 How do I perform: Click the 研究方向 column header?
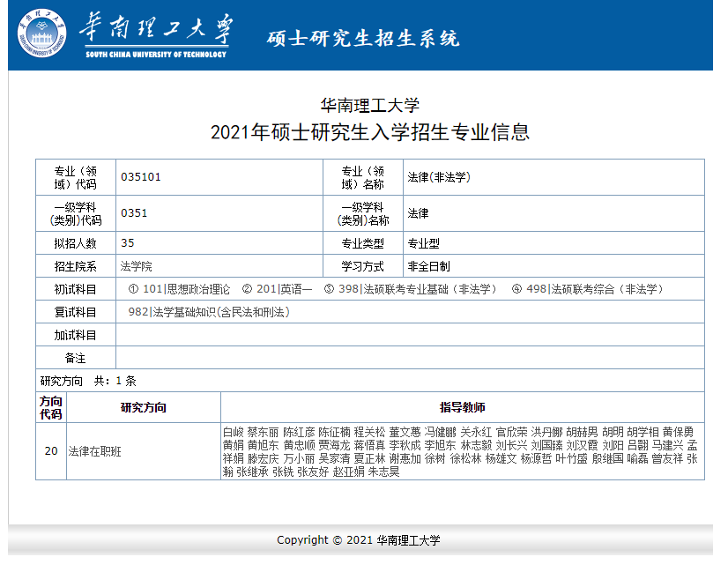(x=144, y=407)
